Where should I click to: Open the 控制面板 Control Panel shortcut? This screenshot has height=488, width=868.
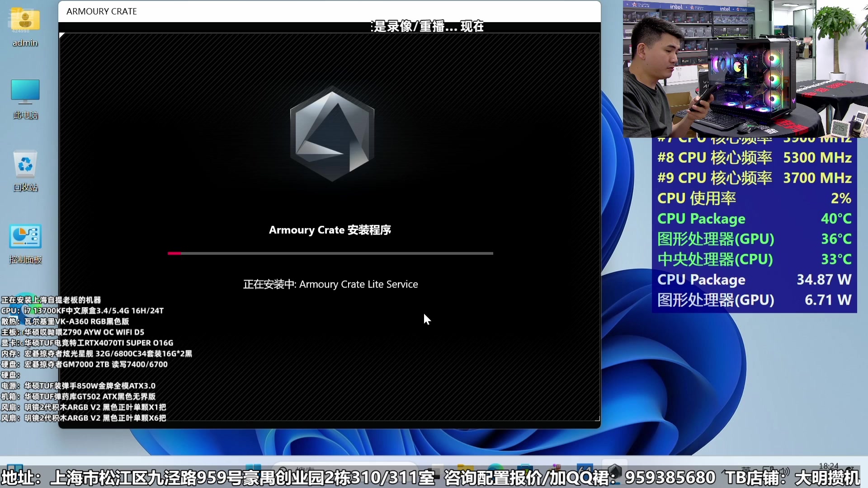(25, 237)
